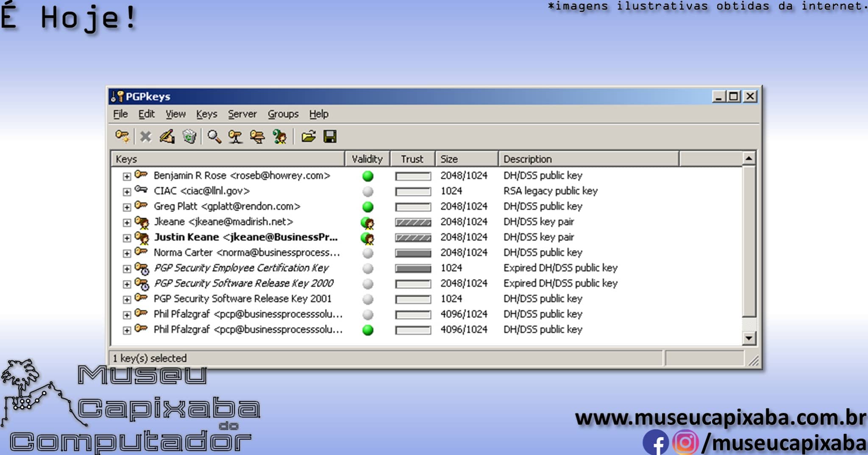868x455 pixels.
Task: Click the PGPkeys title bar app icon
Action: coord(117,96)
